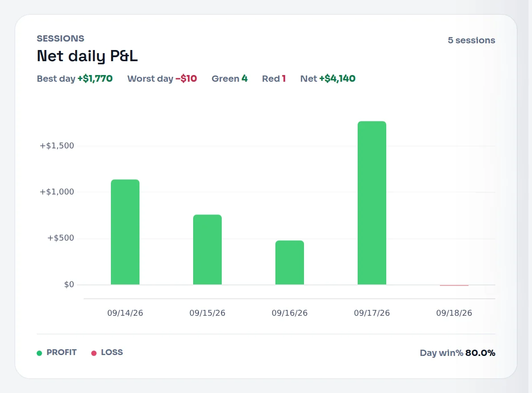Viewport: 532px width, 393px height.
Task: Click the red loss bar for 09/18/26
Action: click(454, 285)
